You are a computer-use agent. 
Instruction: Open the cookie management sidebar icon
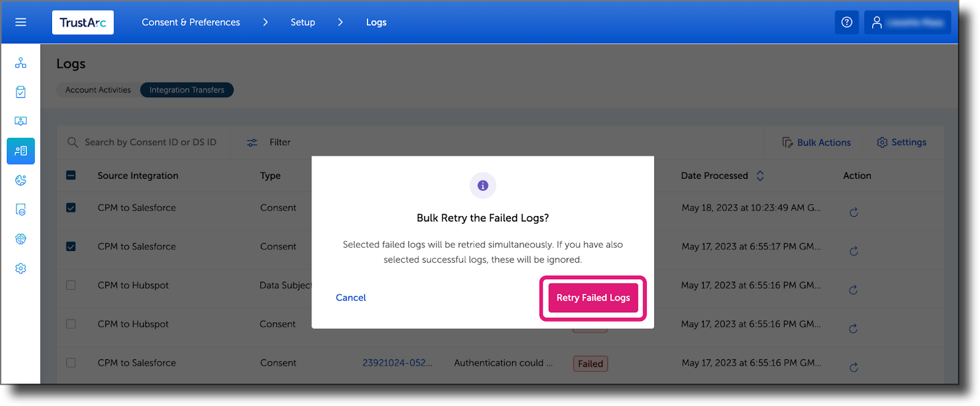pos(20,179)
